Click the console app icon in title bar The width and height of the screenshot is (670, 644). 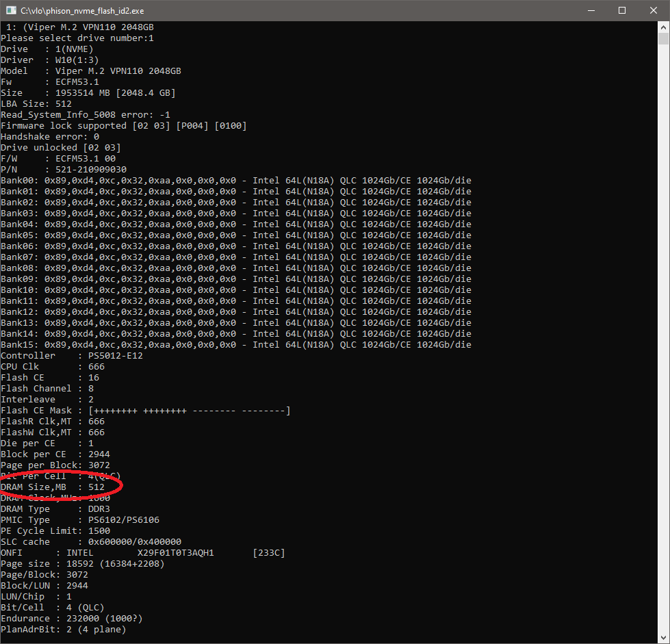click(11, 10)
